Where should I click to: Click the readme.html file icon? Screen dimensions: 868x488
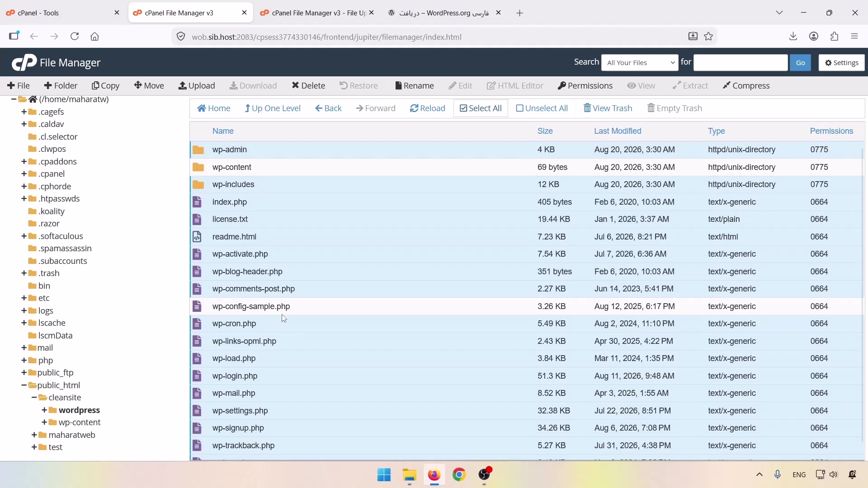[x=197, y=237]
